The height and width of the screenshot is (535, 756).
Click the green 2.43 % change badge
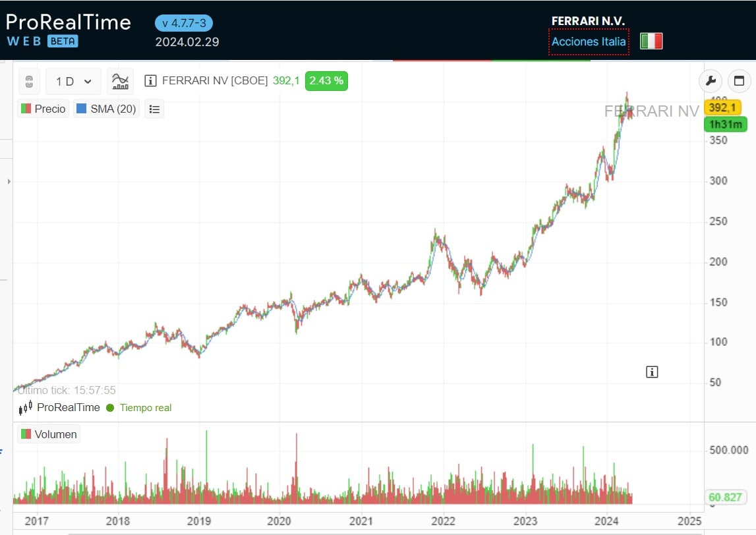pos(326,81)
